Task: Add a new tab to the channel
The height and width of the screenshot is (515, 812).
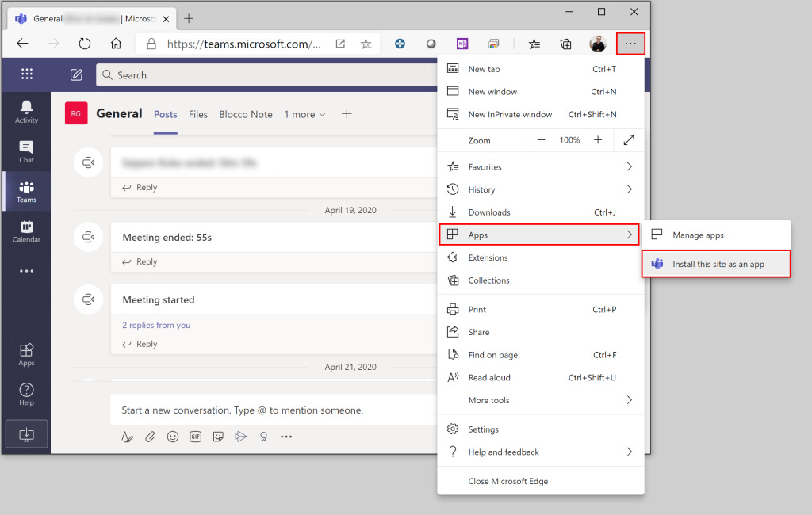Action: click(347, 114)
